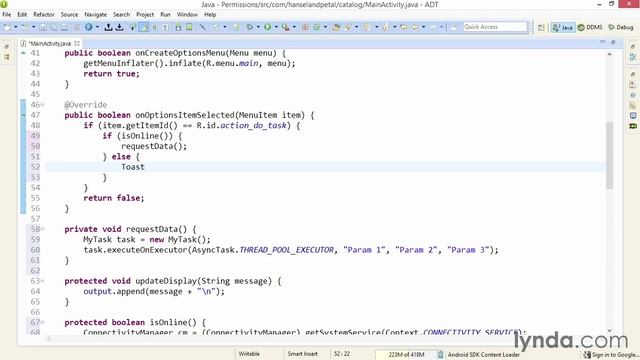Click the lowest green icon in right sidebar
Screen dimensions: 640x360
[x=633, y=126]
